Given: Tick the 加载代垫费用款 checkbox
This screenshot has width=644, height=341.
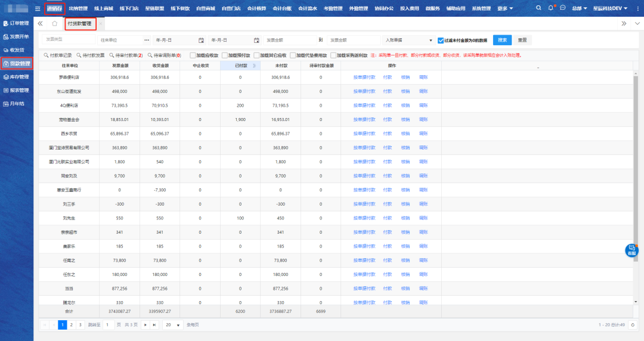Looking at the screenshot, I should click(292, 55).
